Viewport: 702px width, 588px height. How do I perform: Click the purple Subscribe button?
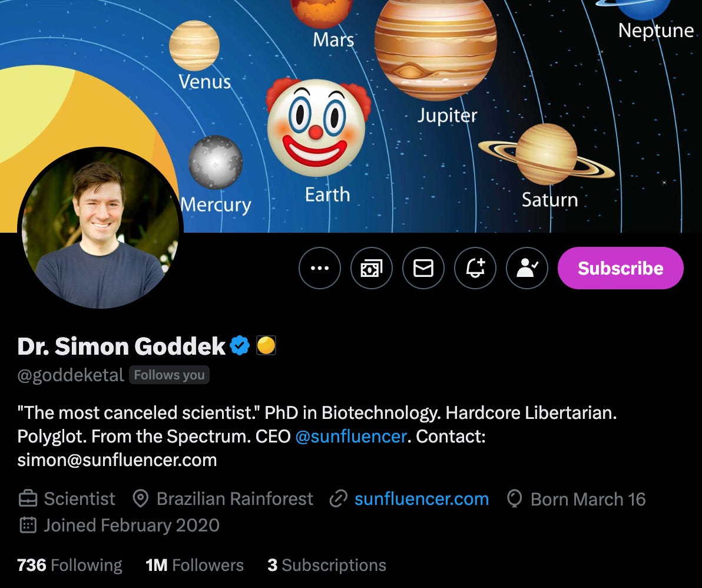pos(621,268)
